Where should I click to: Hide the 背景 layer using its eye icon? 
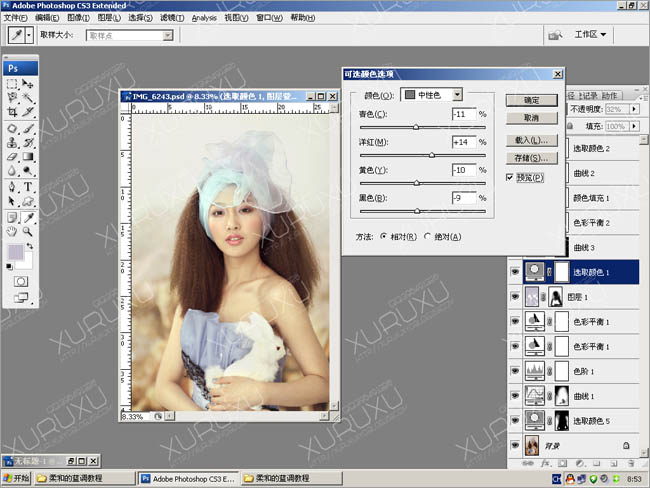click(516, 444)
